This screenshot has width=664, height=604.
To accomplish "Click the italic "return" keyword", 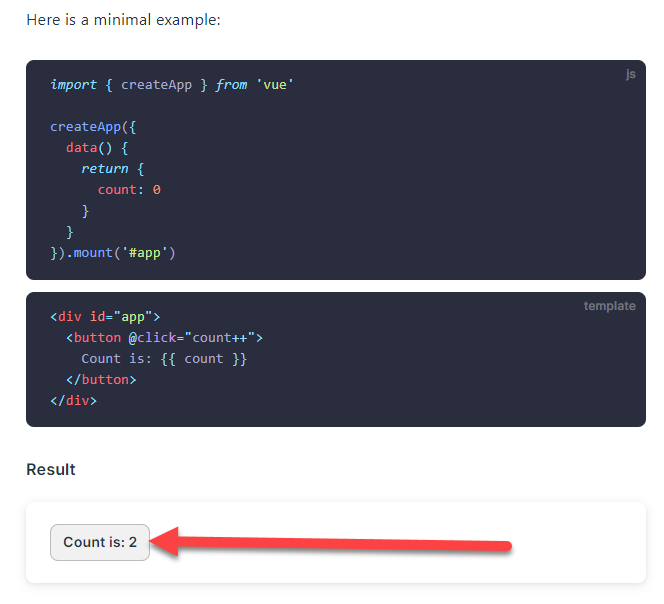I will (105, 169).
